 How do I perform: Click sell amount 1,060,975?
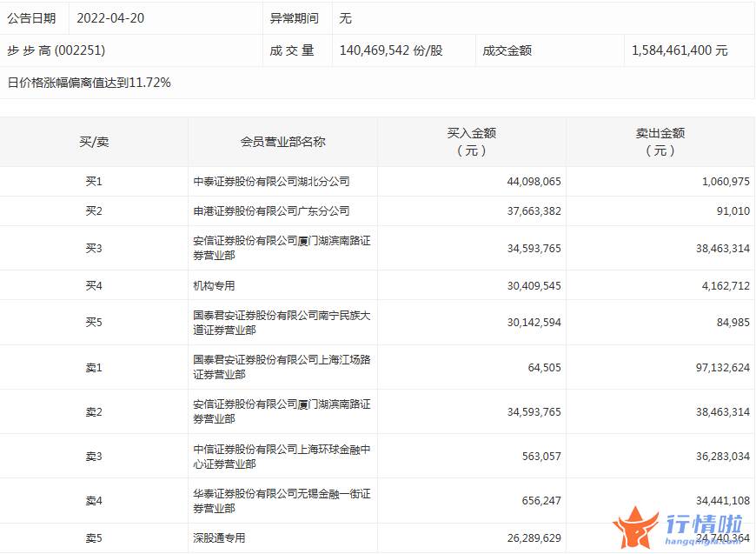(726, 182)
